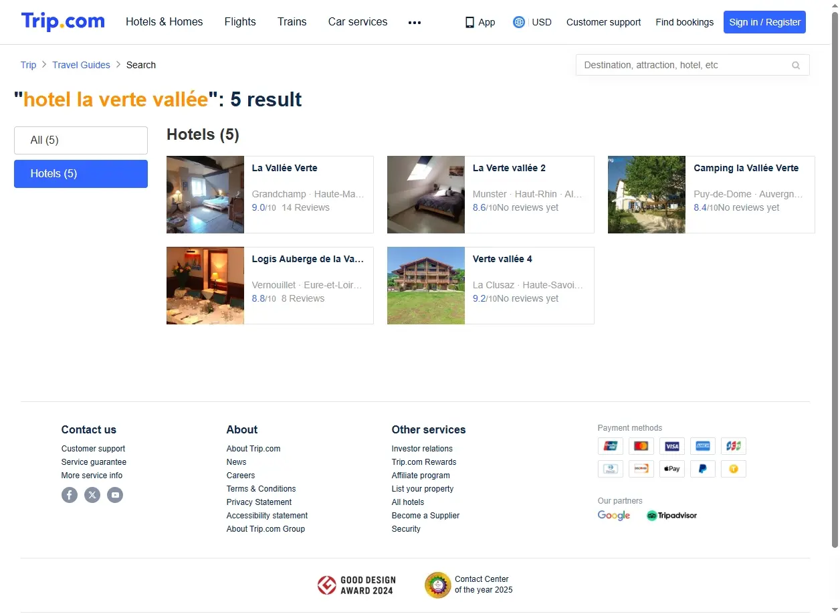Open Investor relations link

pyautogui.click(x=422, y=449)
